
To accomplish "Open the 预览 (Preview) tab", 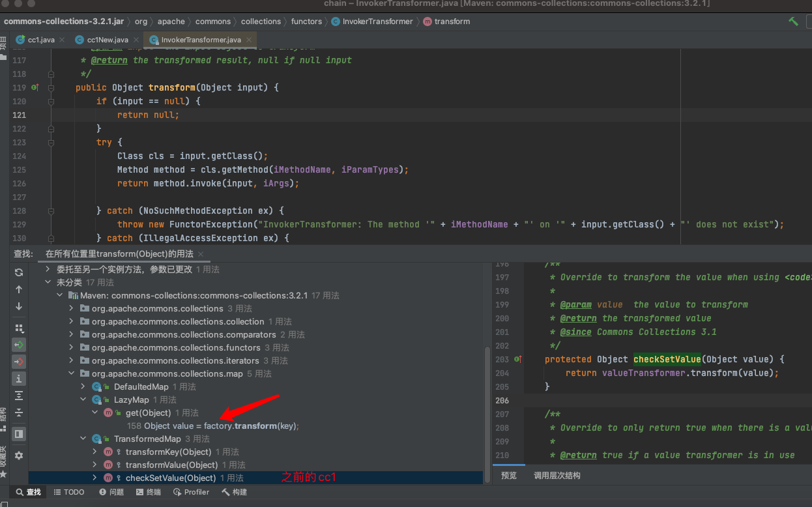I will [x=509, y=476].
